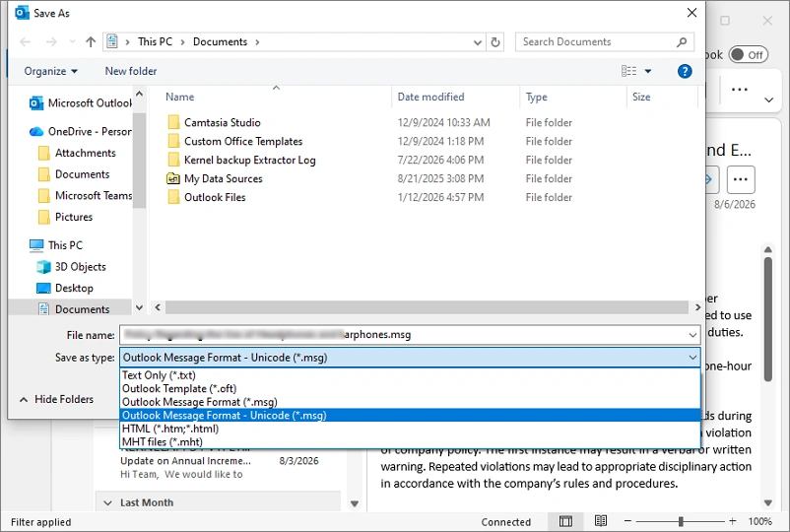This screenshot has height=532, width=790.
Task: Sort files by Type column header
Action: pos(537,97)
